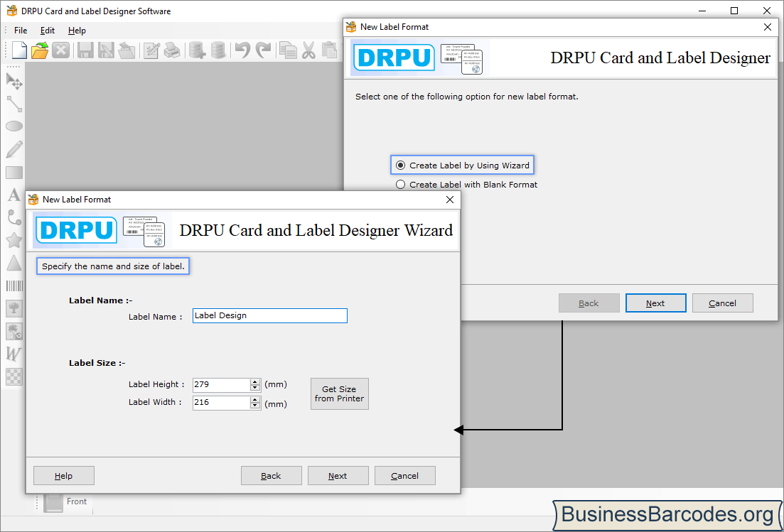Decrease Label Height with the down arrow
The image size is (784, 532).
pyautogui.click(x=255, y=388)
